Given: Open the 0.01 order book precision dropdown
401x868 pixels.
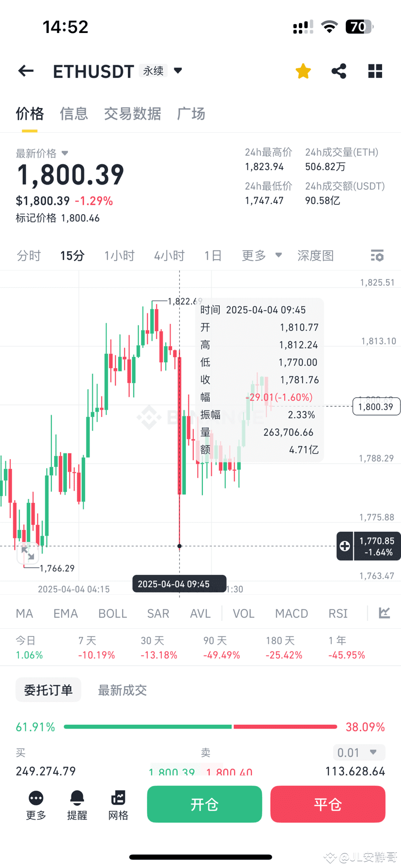Looking at the screenshot, I should pyautogui.click(x=359, y=752).
